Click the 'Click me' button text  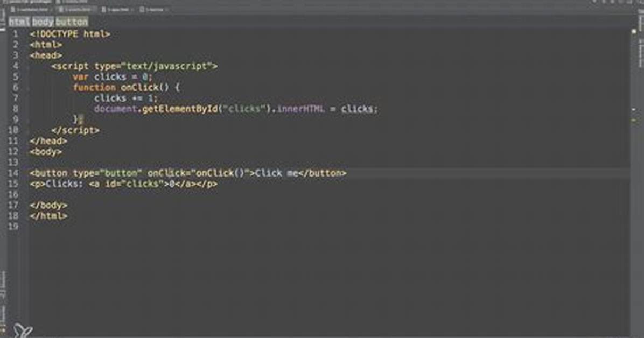[276, 172]
